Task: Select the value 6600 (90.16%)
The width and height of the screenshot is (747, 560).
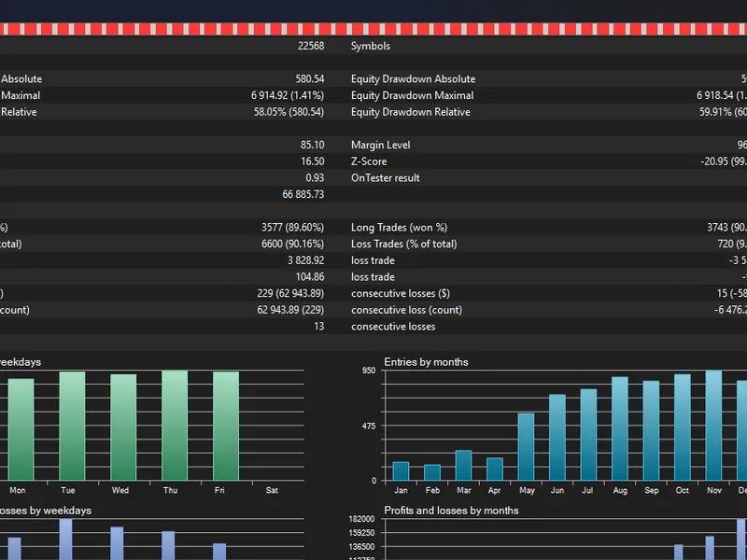Action: click(292, 244)
